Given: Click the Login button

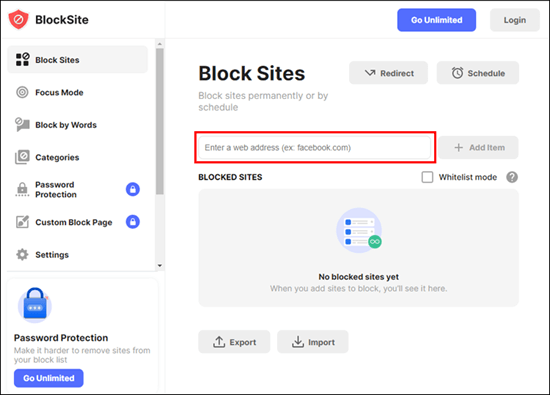Looking at the screenshot, I should point(515,20).
